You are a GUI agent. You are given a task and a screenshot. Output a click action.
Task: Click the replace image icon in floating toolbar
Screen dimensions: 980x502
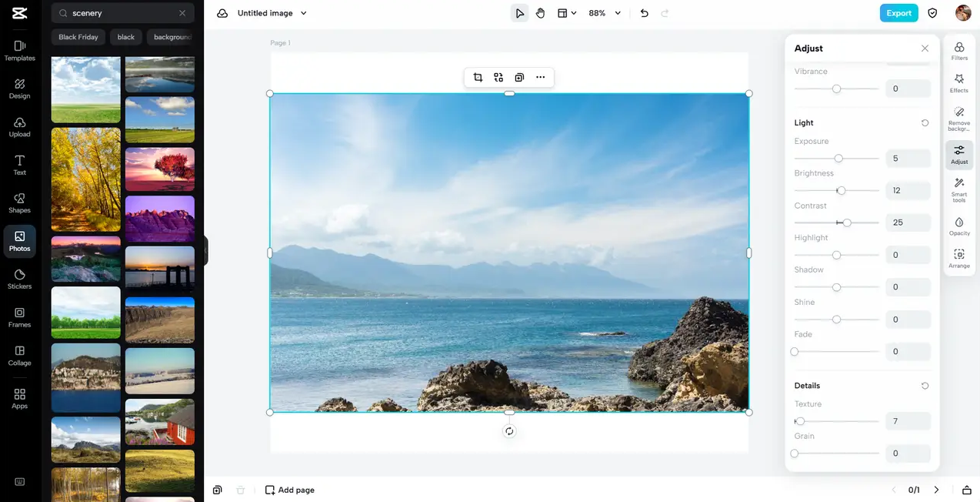point(498,77)
